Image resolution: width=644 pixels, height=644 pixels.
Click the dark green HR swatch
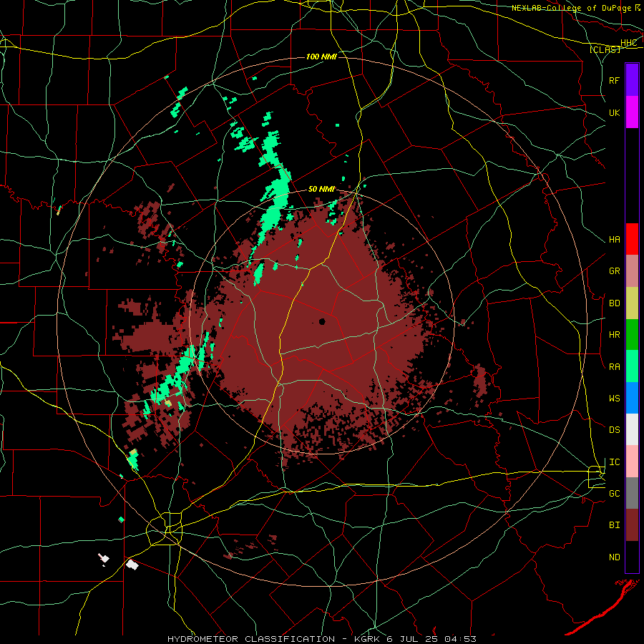[x=632, y=335]
